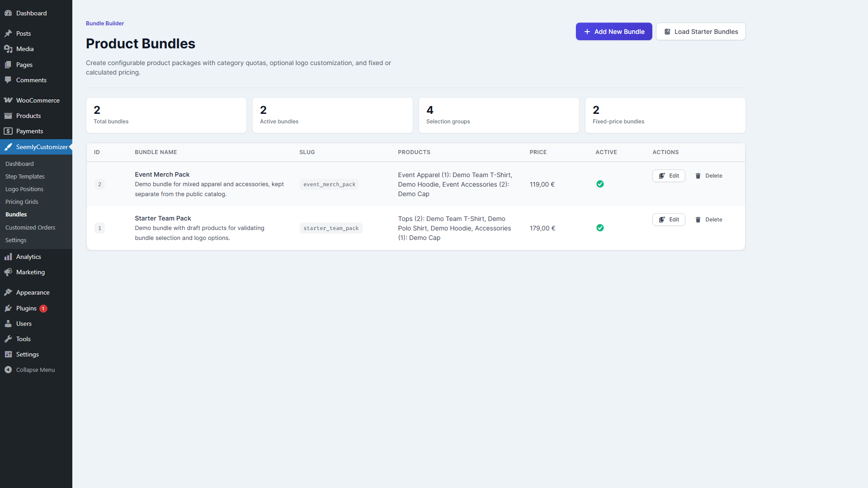Click the Plugins update count badge
868x488 pixels.
[43, 309]
